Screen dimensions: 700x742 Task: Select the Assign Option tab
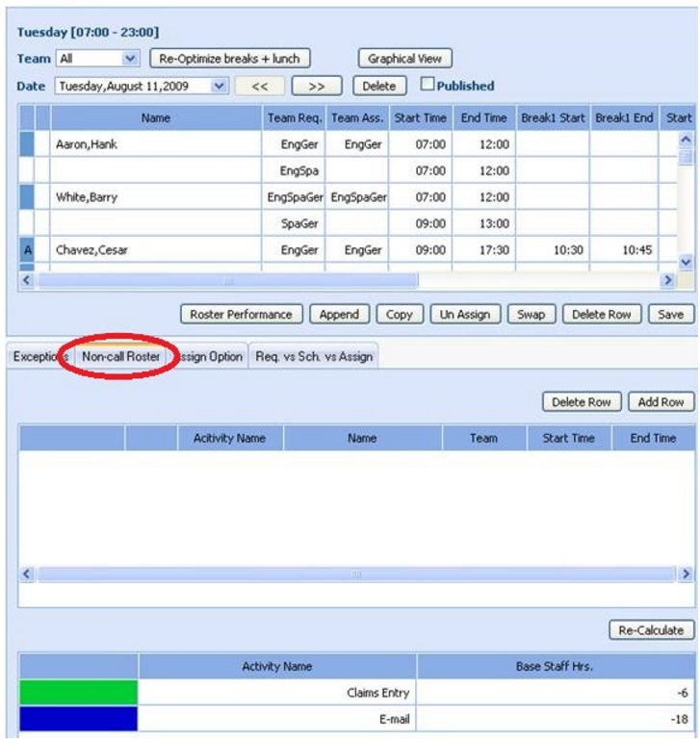210,356
